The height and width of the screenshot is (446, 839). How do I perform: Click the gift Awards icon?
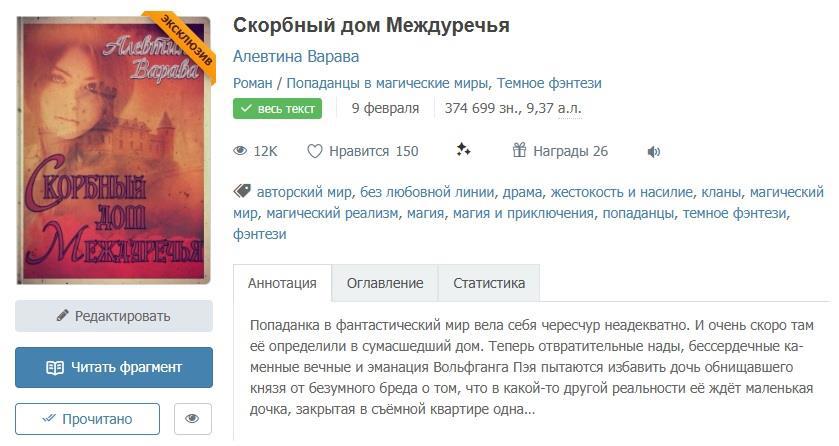click(x=519, y=151)
